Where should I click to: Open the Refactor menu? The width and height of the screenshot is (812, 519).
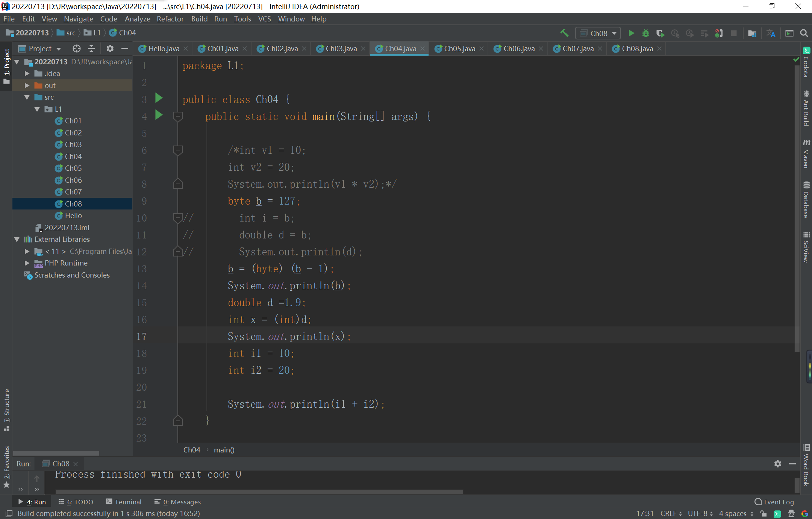point(170,19)
